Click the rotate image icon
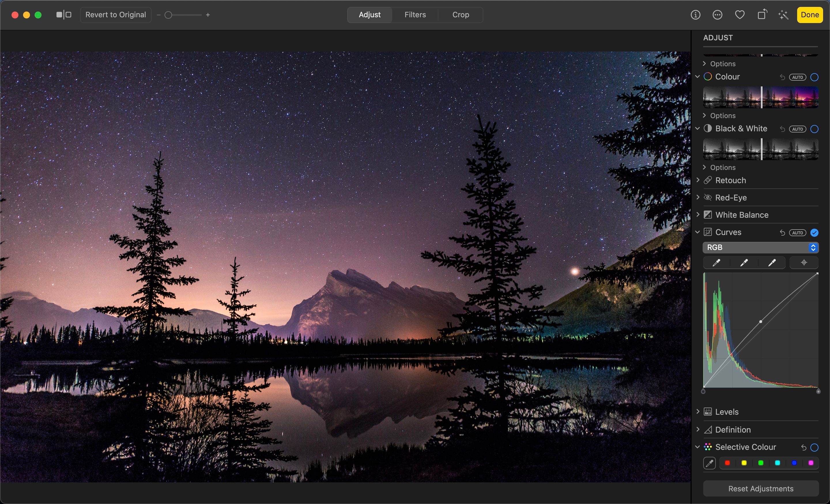Screen dimensions: 830x504 pyautogui.click(x=762, y=15)
